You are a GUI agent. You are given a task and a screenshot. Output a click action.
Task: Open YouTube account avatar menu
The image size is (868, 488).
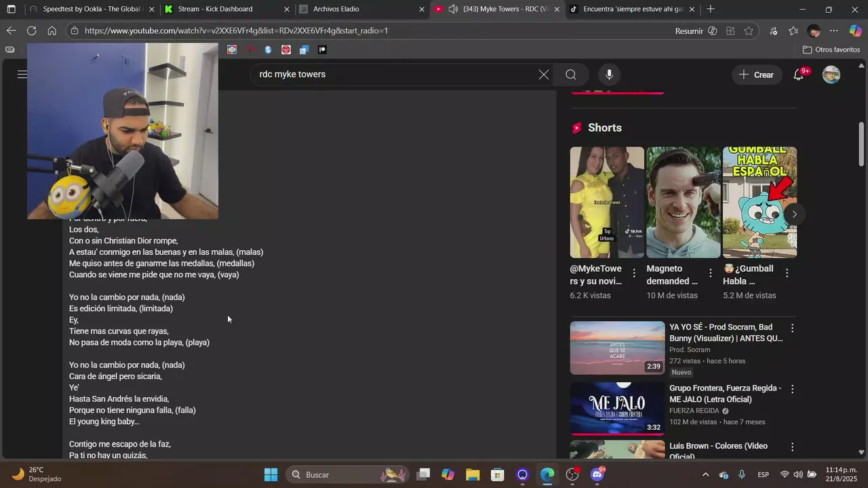[831, 75]
